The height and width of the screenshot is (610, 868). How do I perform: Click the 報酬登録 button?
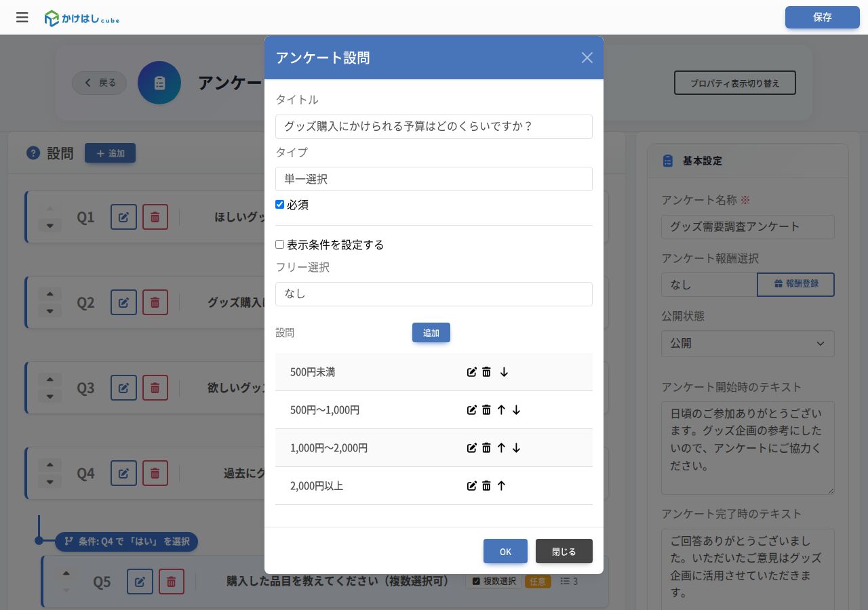tap(795, 285)
